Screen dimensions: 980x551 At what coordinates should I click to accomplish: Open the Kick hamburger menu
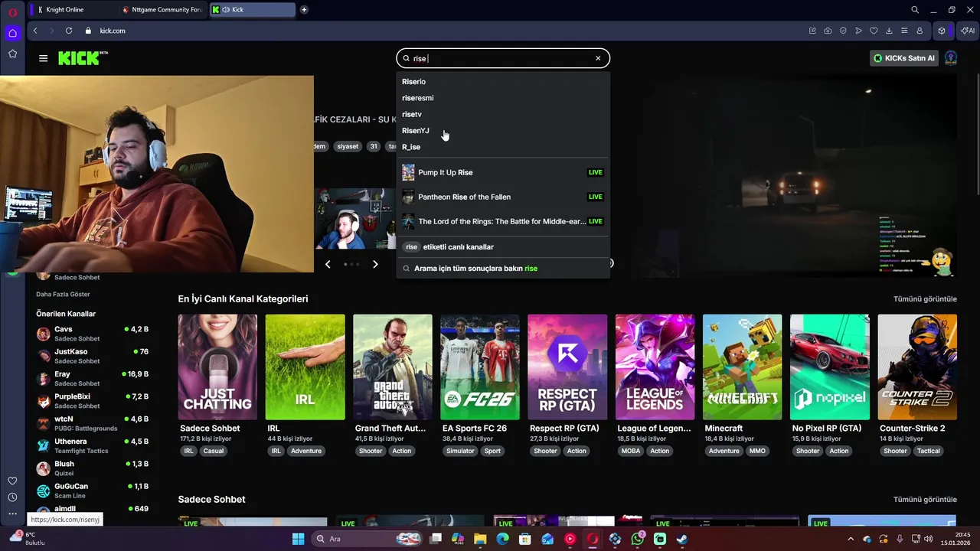coord(43,58)
